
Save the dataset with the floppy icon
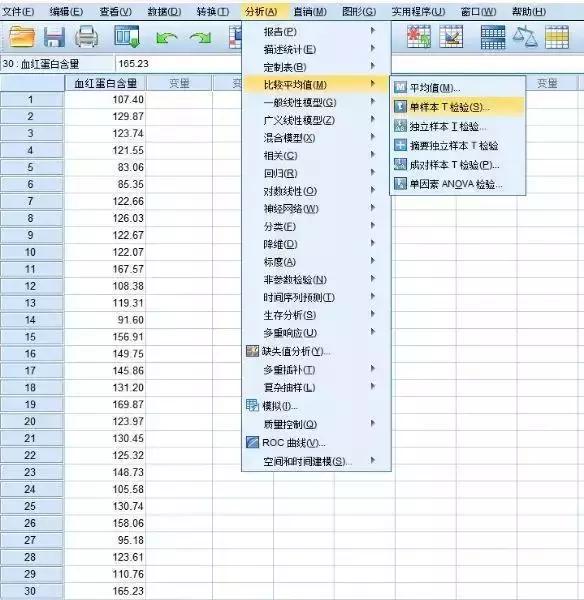[54, 38]
